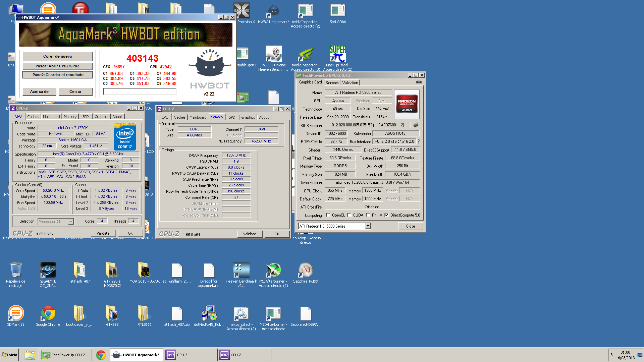
Task: Open dotNetFx45 installer icon
Action: pos(209,316)
